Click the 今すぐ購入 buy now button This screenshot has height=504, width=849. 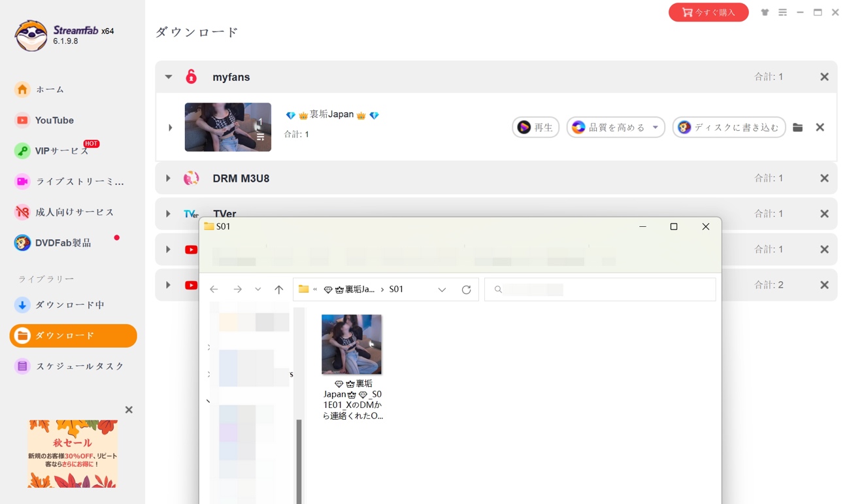pyautogui.click(x=708, y=12)
